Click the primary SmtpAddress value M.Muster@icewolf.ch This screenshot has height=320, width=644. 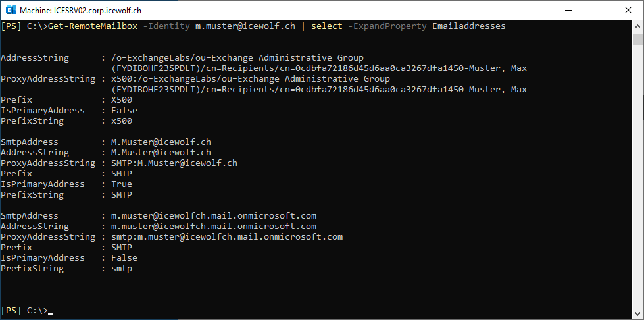pos(161,142)
